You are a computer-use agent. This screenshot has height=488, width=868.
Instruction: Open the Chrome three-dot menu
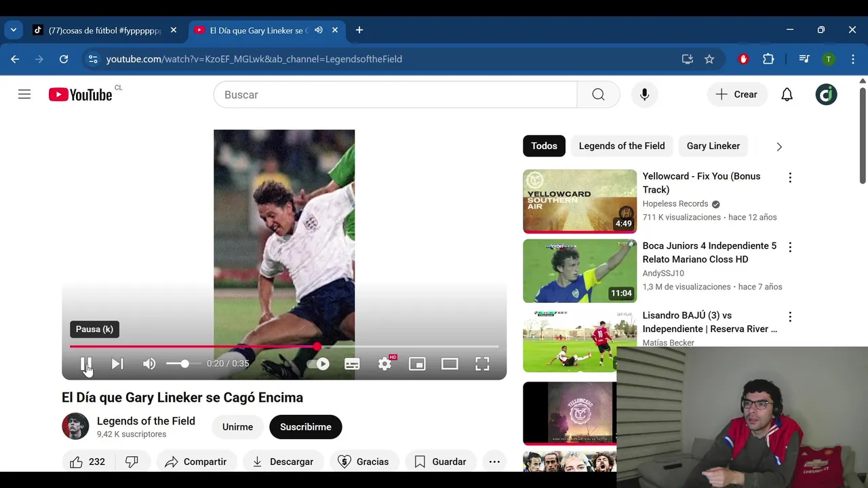pos(853,59)
